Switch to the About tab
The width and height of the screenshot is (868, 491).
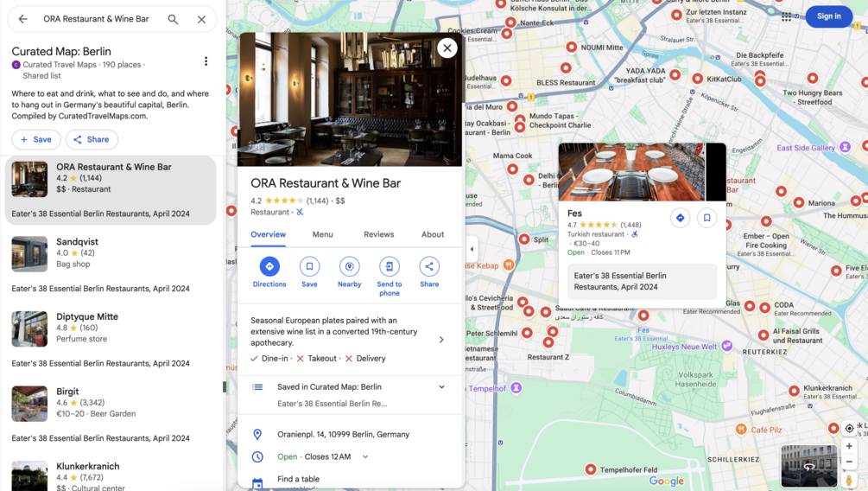433,234
